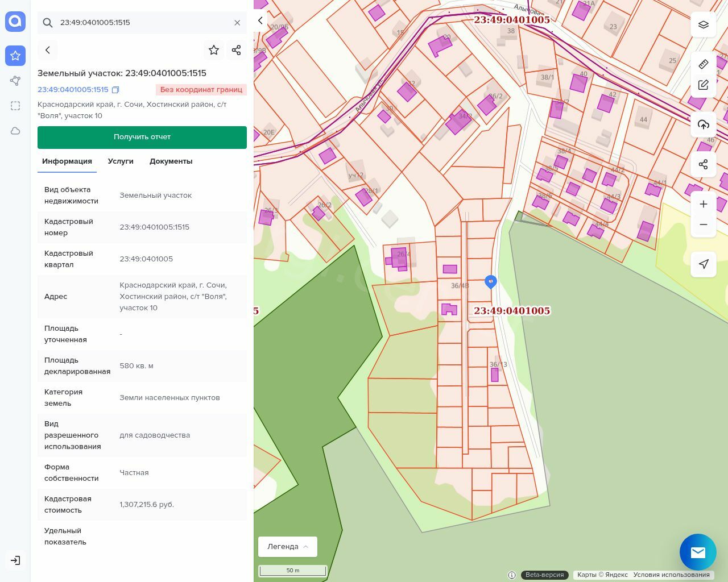This screenshot has height=582, width=728.
Task: Clear the search field text
Action: [237, 23]
